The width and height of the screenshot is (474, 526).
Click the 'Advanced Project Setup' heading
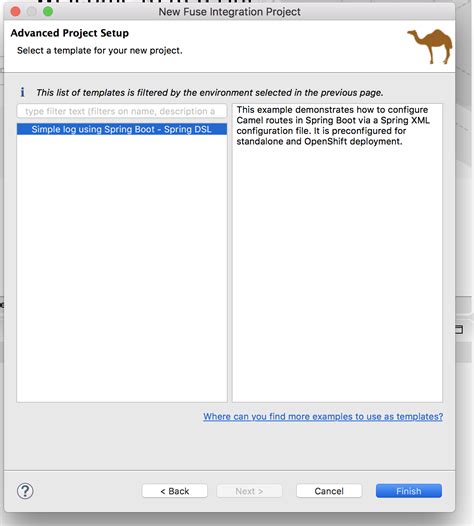69,33
